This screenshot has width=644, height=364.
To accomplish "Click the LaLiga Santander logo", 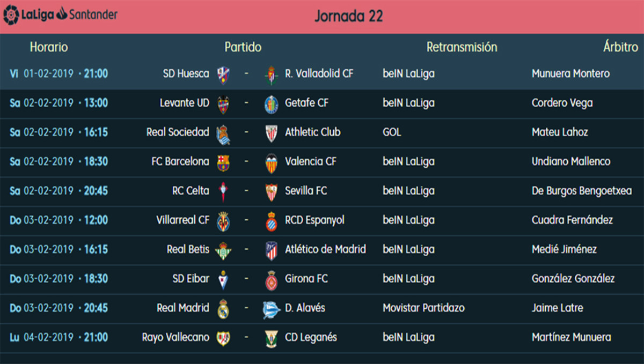I will pyautogui.click(x=60, y=14).
